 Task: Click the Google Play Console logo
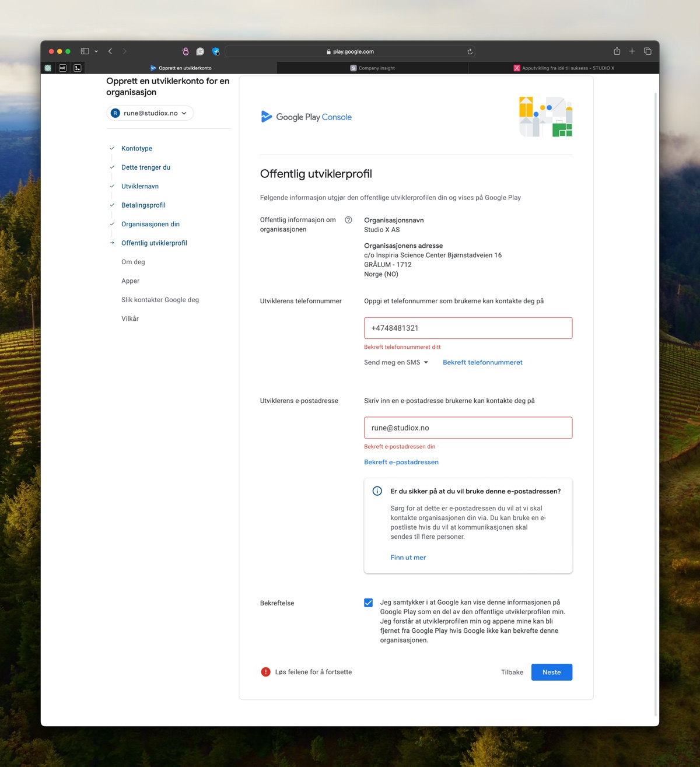coord(306,117)
